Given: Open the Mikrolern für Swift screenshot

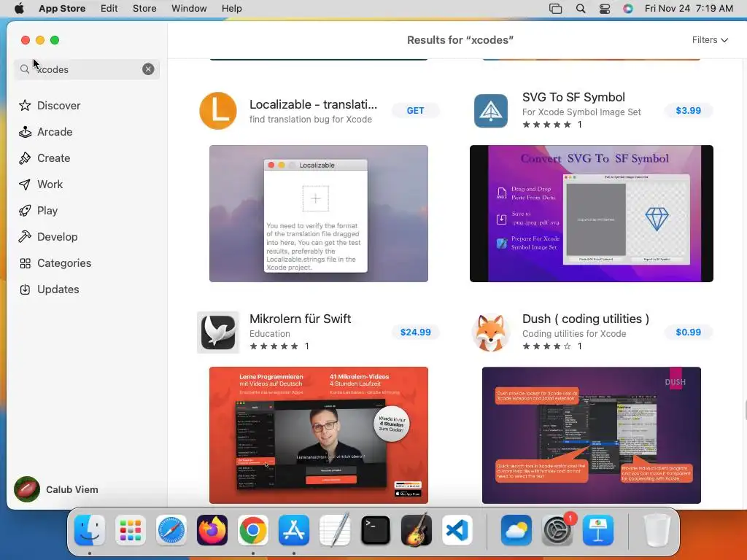Looking at the screenshot, I should tap(319, 435).
